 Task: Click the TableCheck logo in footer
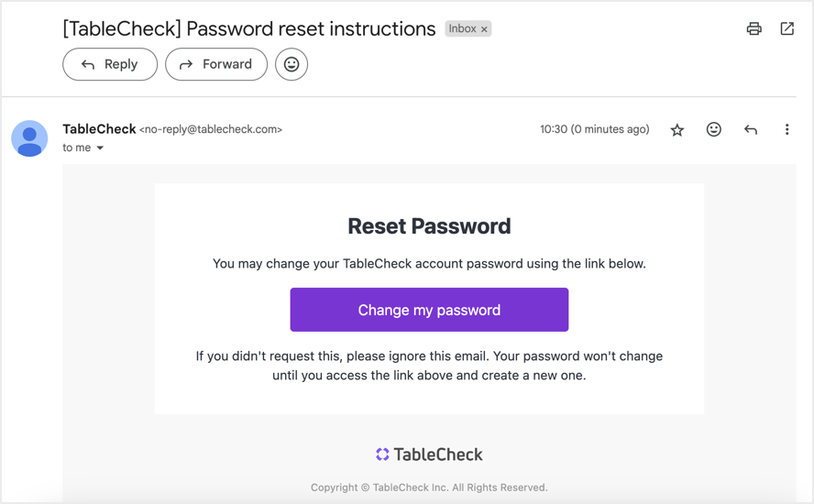click(429, 455)
